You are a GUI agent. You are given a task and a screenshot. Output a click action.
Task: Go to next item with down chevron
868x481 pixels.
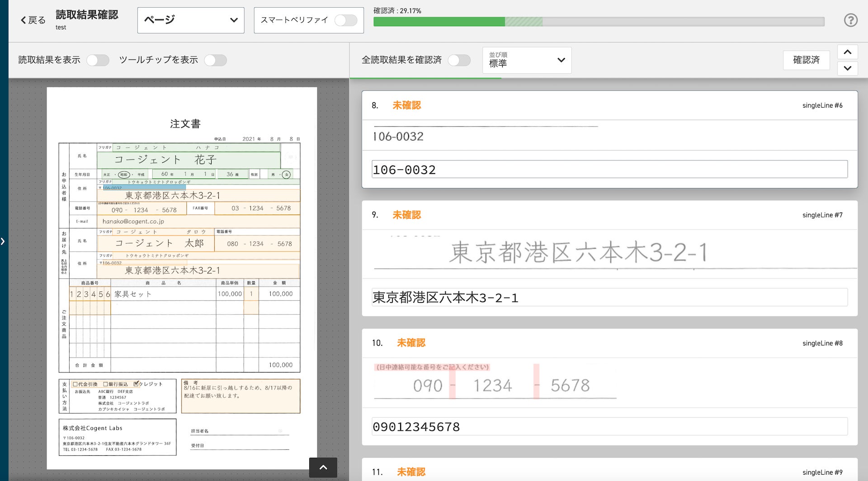(848, 68)
